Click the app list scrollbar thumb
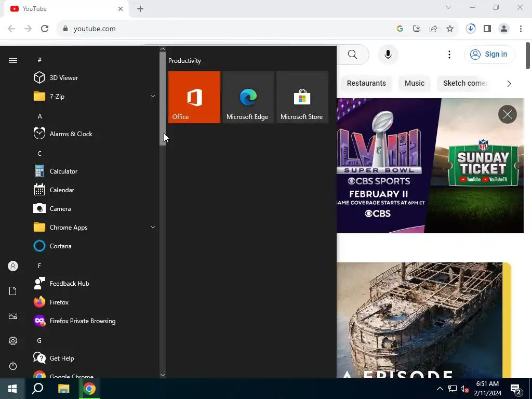Viewport: 532px width, 399px height. click(x=163, y=98)
